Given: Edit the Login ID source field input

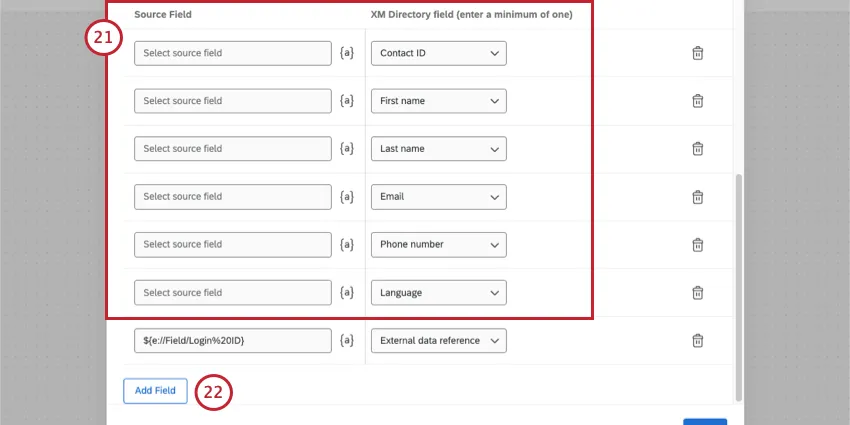Looking at the screenshot, I should [232, 341].
